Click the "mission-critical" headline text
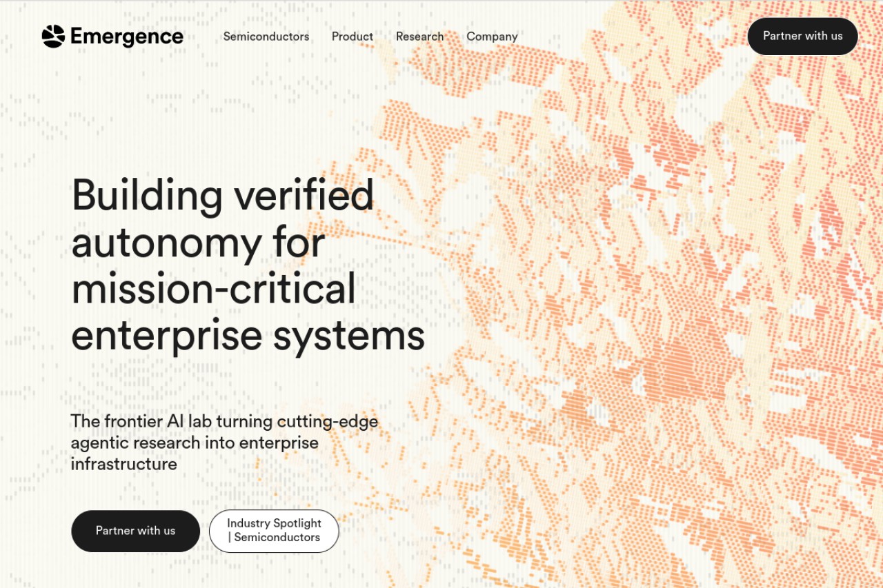 click(214, 288)
